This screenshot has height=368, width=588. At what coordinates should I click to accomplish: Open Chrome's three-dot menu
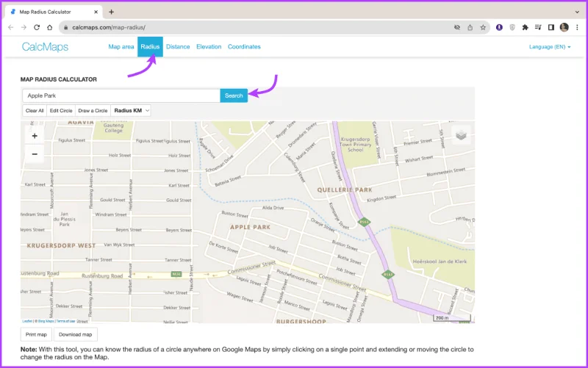pyautogui.click(x=577, y=27)
